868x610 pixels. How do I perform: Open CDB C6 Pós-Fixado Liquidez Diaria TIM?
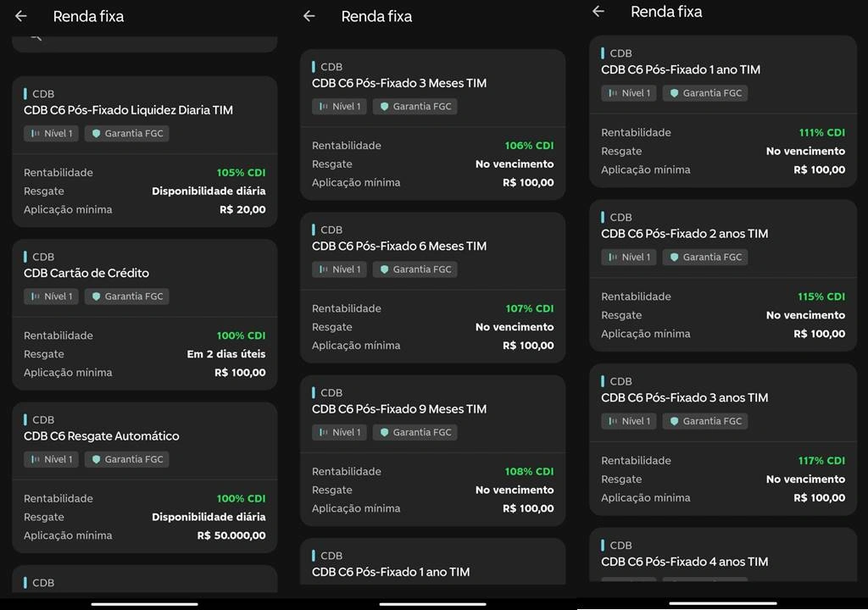[x=128, y=110]
